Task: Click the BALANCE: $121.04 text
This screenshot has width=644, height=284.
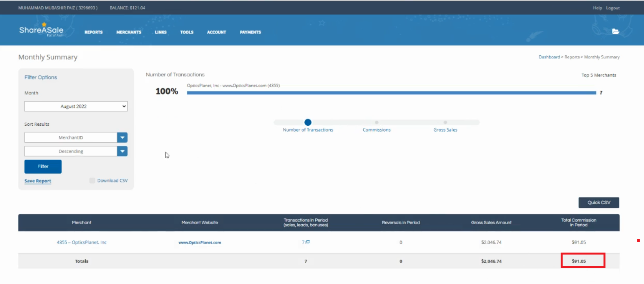Action: 127,8
